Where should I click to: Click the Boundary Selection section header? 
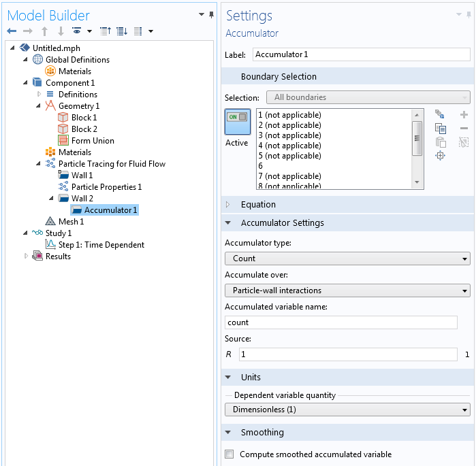point(347,76)
